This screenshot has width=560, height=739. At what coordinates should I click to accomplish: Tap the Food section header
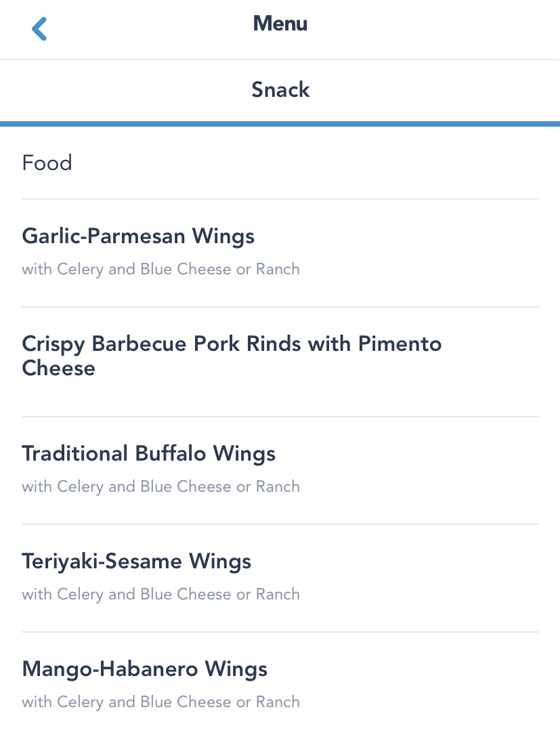point(47,163)
